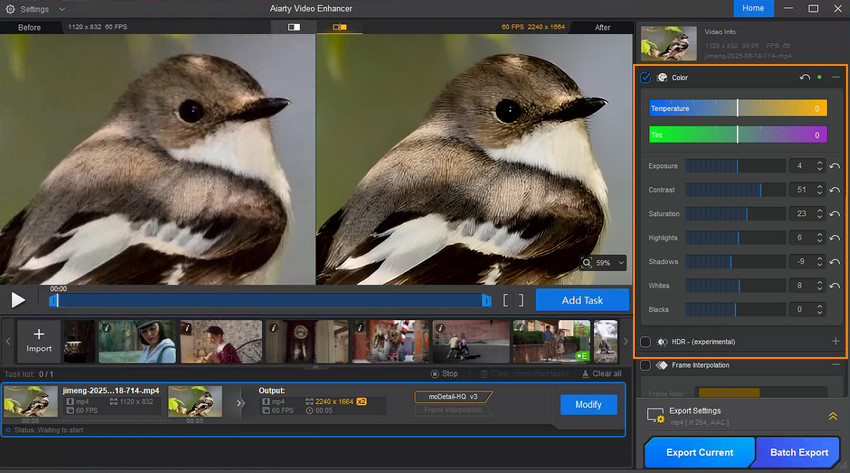The image size is (850, 473).
Task: Enable the HDR (experimental) checkbox
Action: pos(646,342)
